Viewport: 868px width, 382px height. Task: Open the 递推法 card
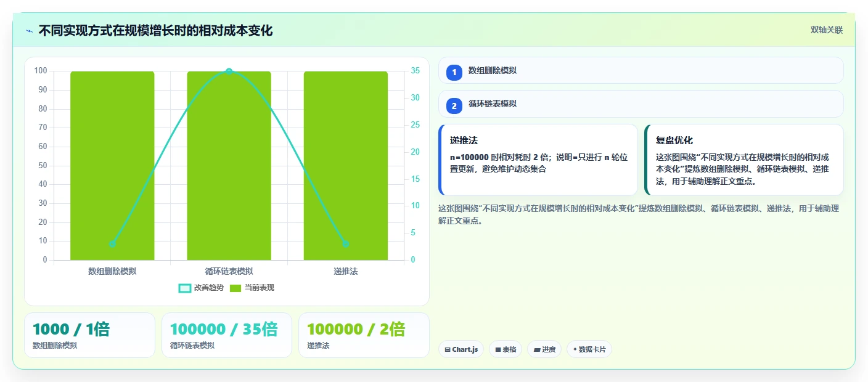pos(538,160)
